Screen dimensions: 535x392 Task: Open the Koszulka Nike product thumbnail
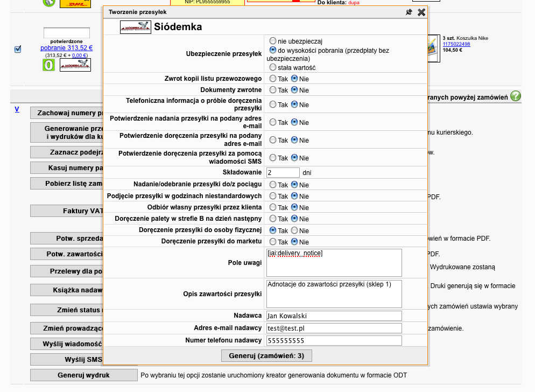pyautogui.click(x=433, y=48)
